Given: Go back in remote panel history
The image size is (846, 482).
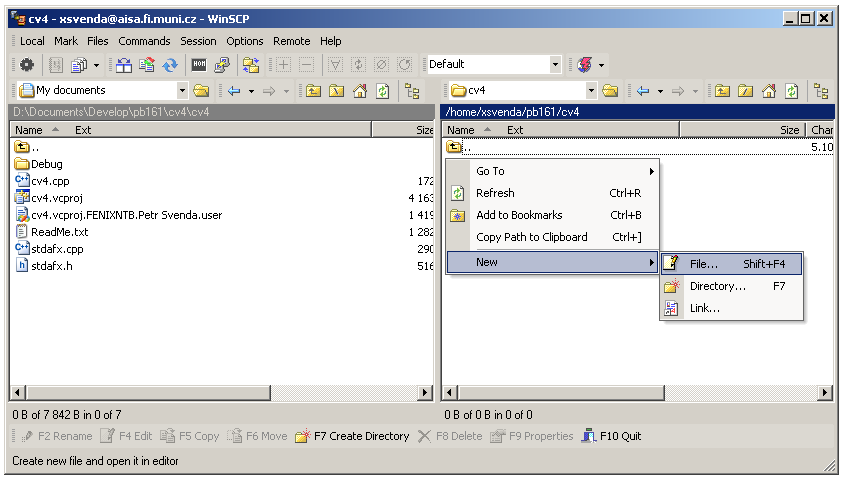Looking at the screenshot, I should pos(643,91).
